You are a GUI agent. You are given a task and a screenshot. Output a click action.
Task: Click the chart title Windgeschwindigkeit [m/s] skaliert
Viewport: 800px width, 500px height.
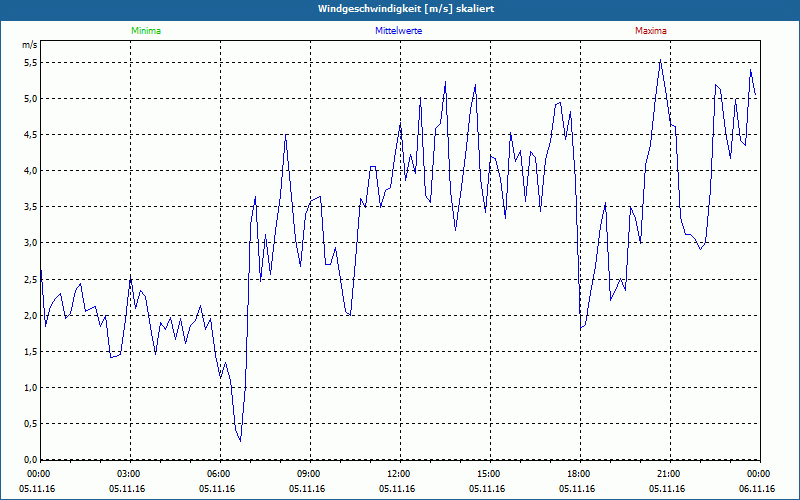(406, 9)
